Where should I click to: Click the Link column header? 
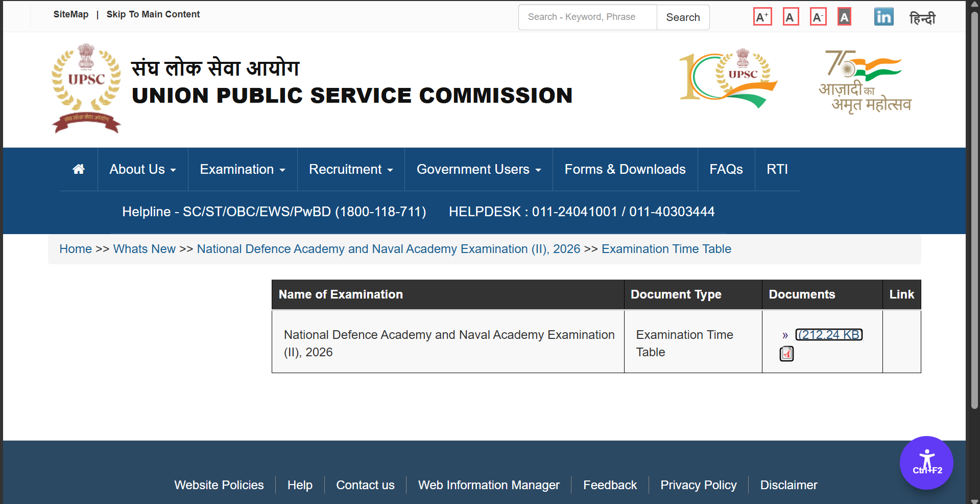coord(902,294)
